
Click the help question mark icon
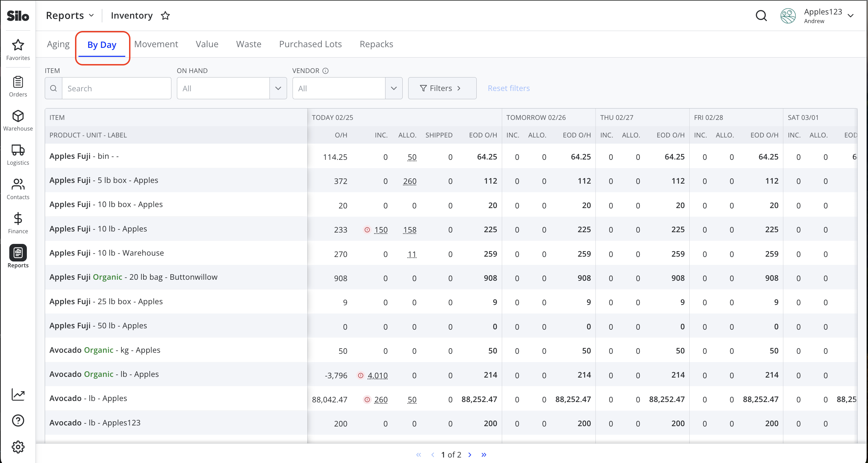pyautogui.click(x=18, y=420)
